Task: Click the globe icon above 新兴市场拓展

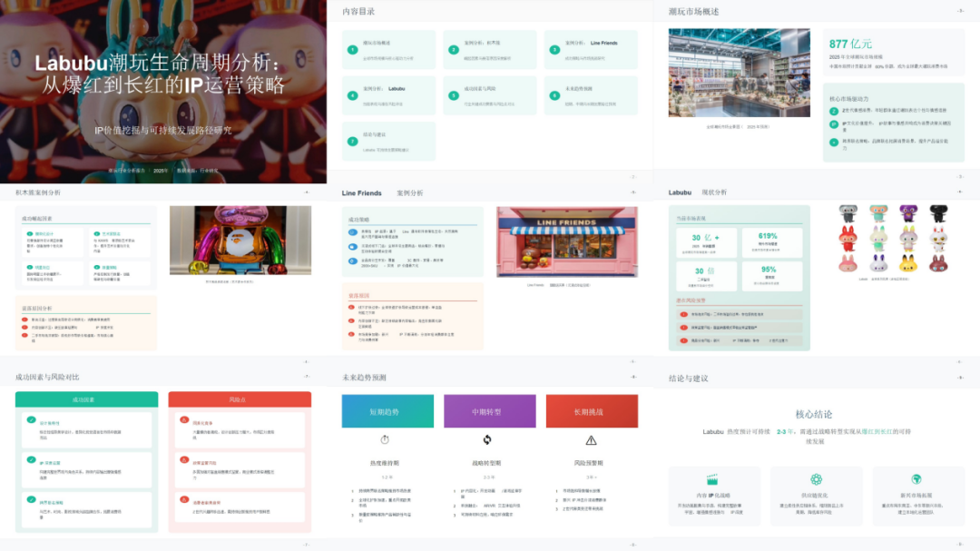Action: tap(916, 479)
